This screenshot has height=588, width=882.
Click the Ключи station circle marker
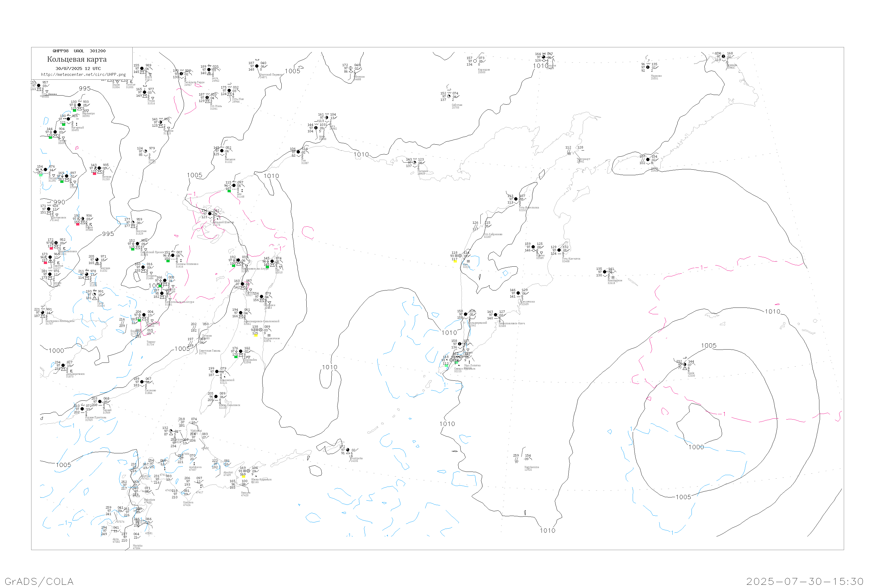tap(533, 247)
